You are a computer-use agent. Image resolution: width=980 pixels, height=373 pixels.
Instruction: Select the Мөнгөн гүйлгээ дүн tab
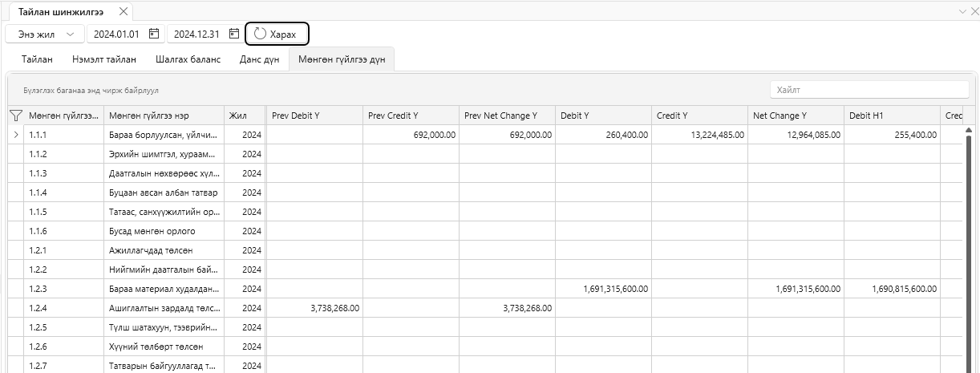click(342, 59)
